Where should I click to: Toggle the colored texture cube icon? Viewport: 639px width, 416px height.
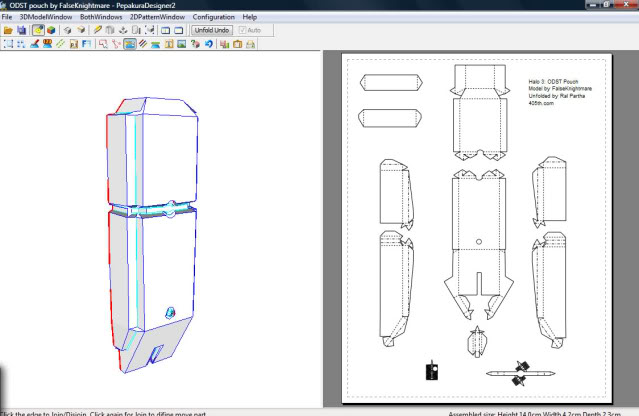51,30
